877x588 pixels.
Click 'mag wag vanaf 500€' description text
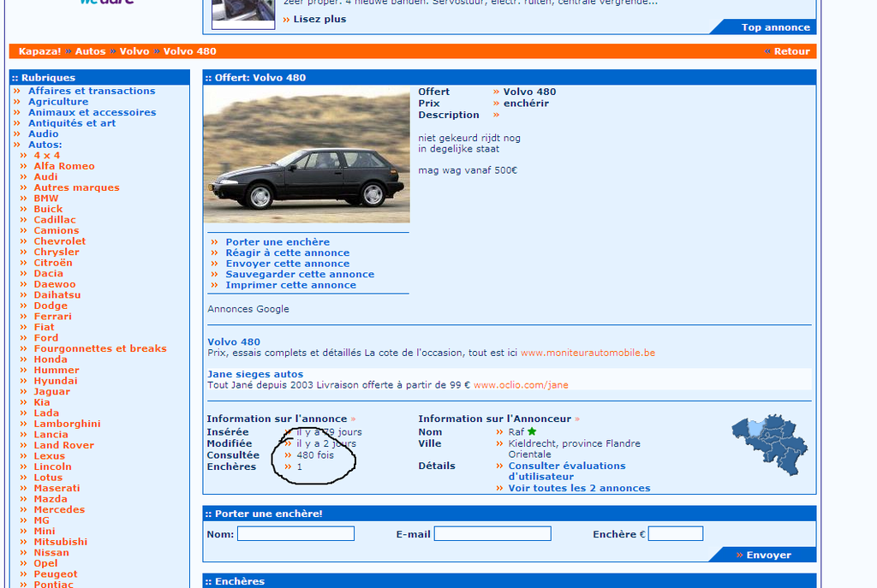click(x=468, y=170)
